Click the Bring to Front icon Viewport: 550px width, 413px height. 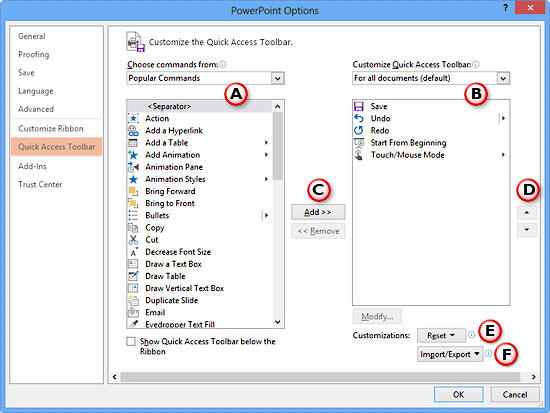pyautogui.click(x=133, y=203)
